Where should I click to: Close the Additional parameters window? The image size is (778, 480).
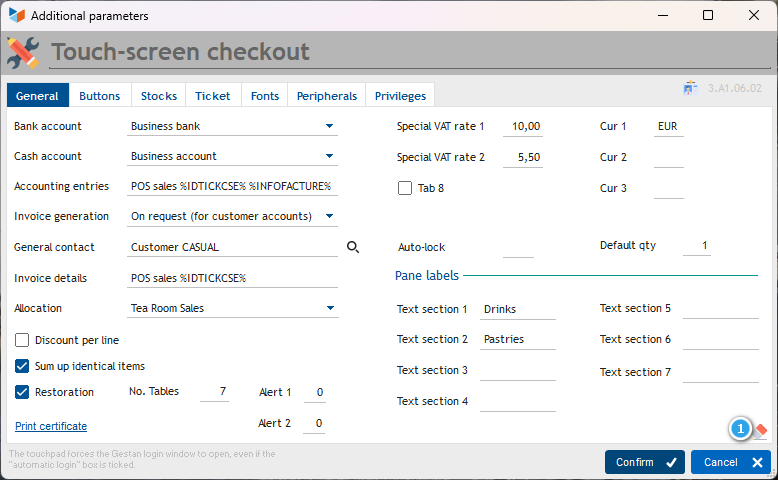pos(752,16)
